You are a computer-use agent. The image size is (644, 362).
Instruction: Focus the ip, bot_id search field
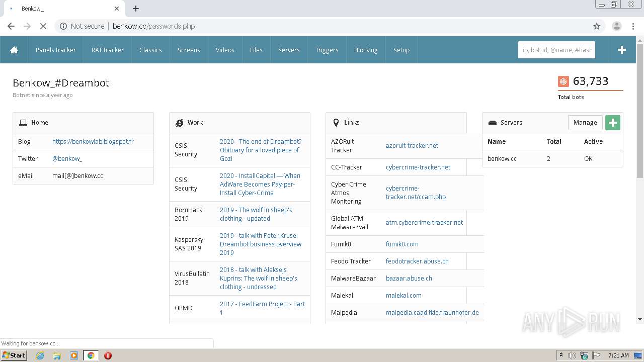click(x=556, y=50)
